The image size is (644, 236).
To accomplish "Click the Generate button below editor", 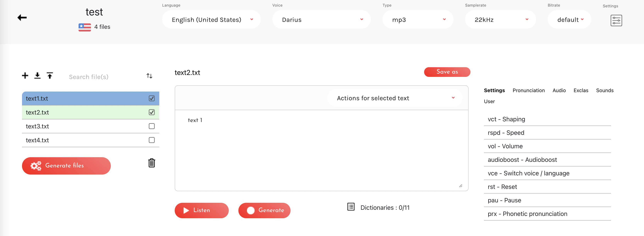I will pyautogui.click(x=264, y=210).
